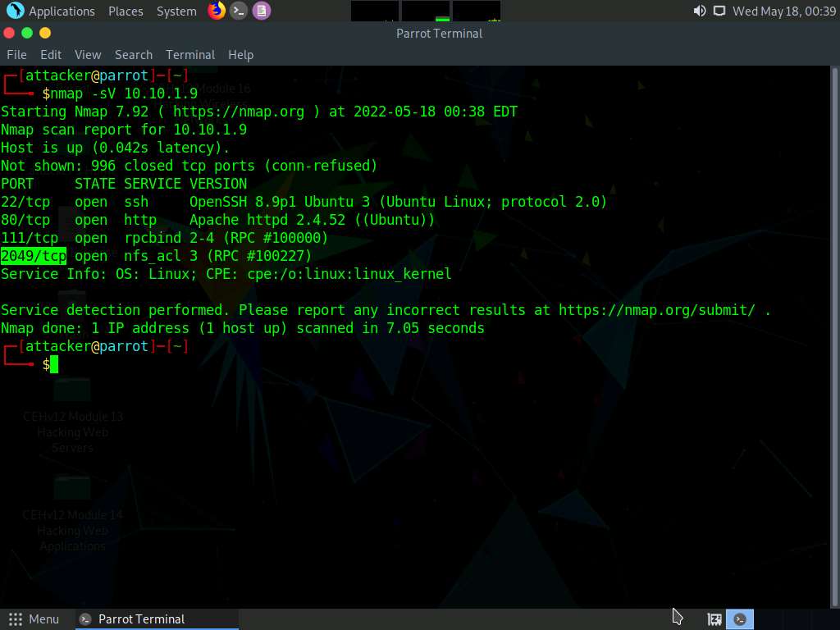Select Parrot Terminal in the taskbar
The height and width of the screenshot is (630, 840).
[141, 619]
